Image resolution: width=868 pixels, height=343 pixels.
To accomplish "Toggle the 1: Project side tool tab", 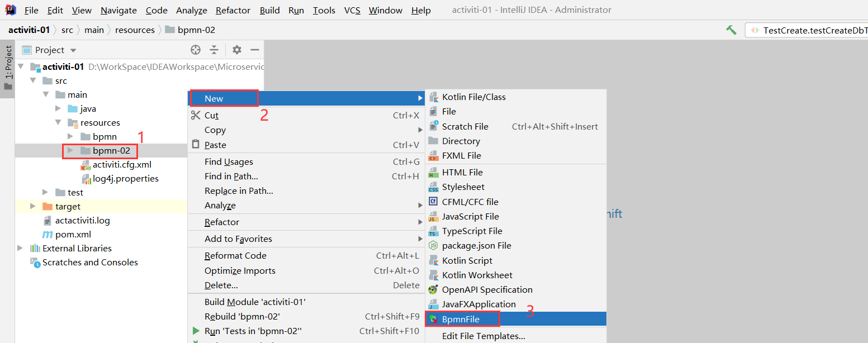I will [x=8, y=69].
